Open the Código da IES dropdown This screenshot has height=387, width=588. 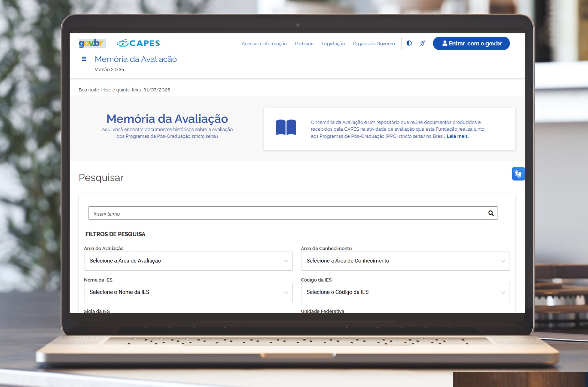point(405,292)
